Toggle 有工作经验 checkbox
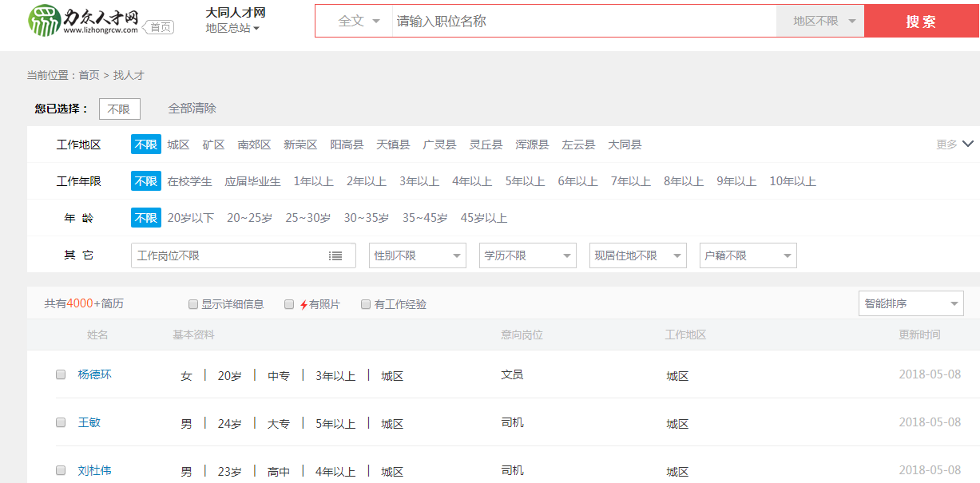 (x=366, y=304)
